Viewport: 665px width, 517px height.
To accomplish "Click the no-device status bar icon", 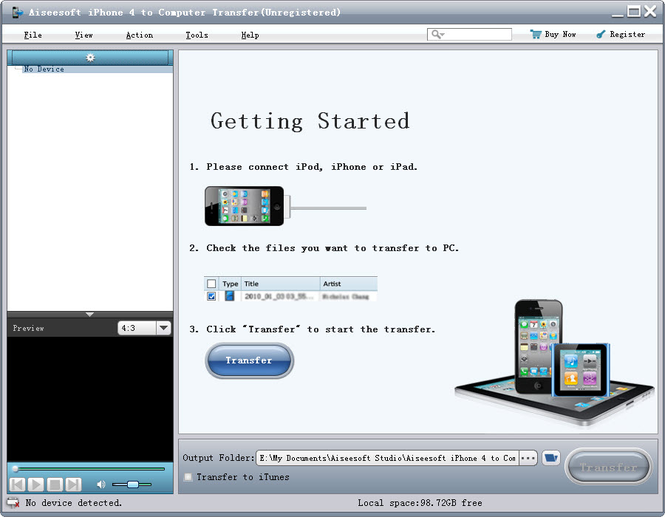I will click(13, 503).
